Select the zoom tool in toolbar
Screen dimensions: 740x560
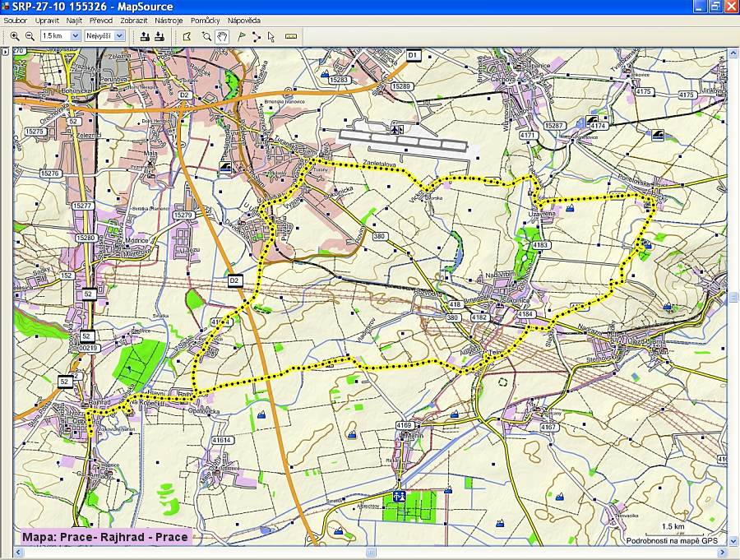(x=206, y=36)
